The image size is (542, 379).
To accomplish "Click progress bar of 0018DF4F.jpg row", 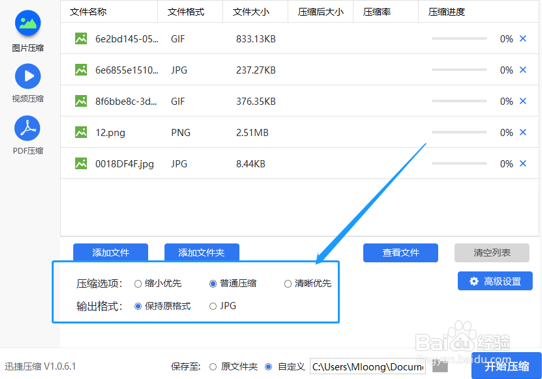I will click(459, 163).
